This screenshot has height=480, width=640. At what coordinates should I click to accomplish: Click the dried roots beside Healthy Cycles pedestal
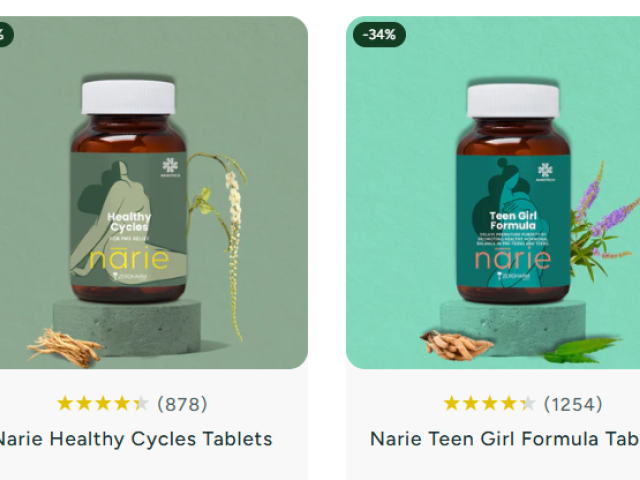[65, 347]
